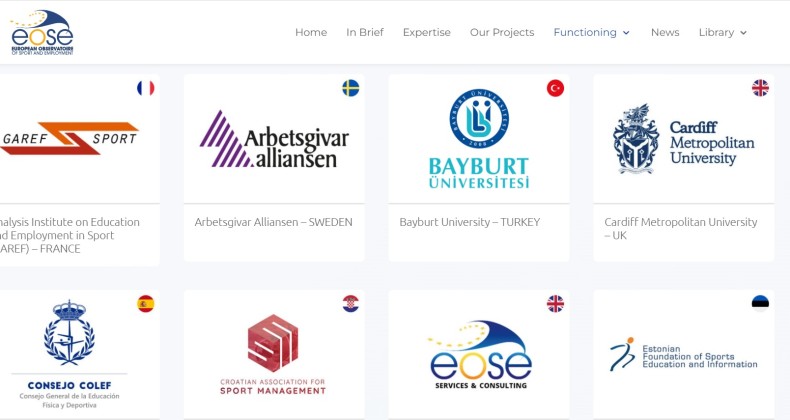790x420 pixels.
Task: Click the Turkey flag icon
Action: tap(555, 88)
